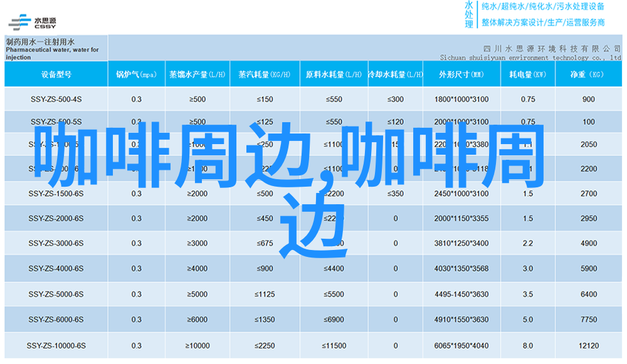
Task: Click the 蒸馏水产量(L/H) column header
Action: [x=197, y=75]
